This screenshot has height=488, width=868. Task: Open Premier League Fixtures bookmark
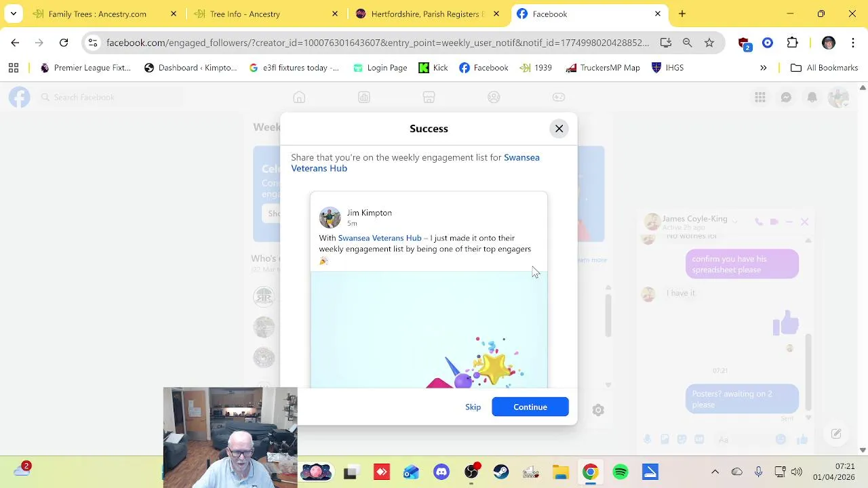pos(85,68)
